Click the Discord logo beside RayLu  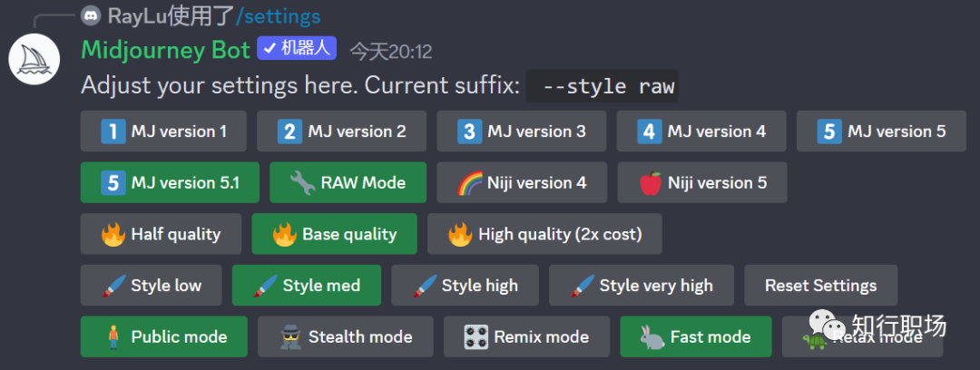click(x=92, y=15)
